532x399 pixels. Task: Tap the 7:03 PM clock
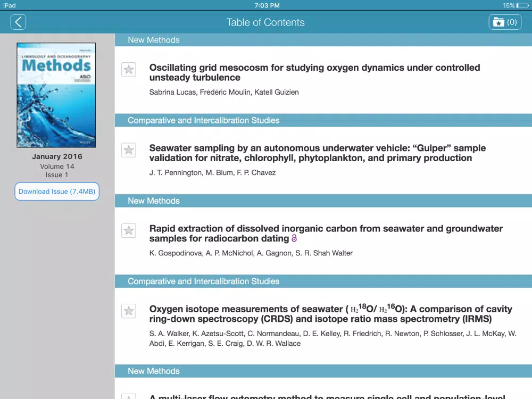coord(267,5)
